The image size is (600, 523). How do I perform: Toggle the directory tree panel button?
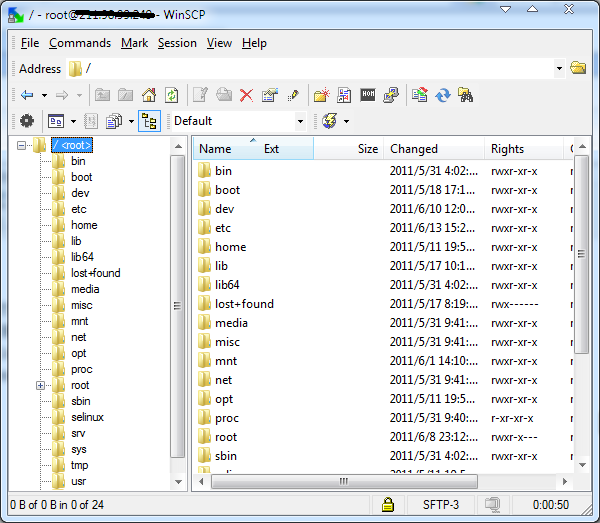pos(149,121)
